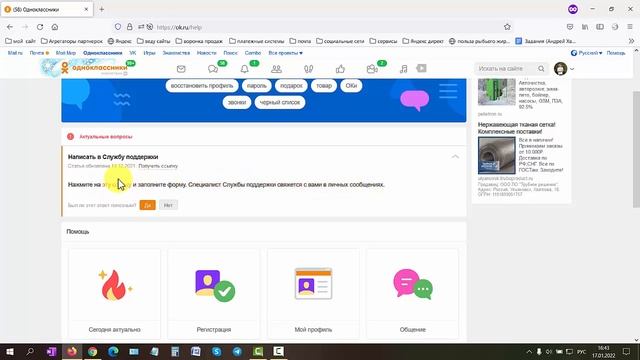Open Skype from the taskbar
This screenshot has width=640, height=360.
point(216,351)
